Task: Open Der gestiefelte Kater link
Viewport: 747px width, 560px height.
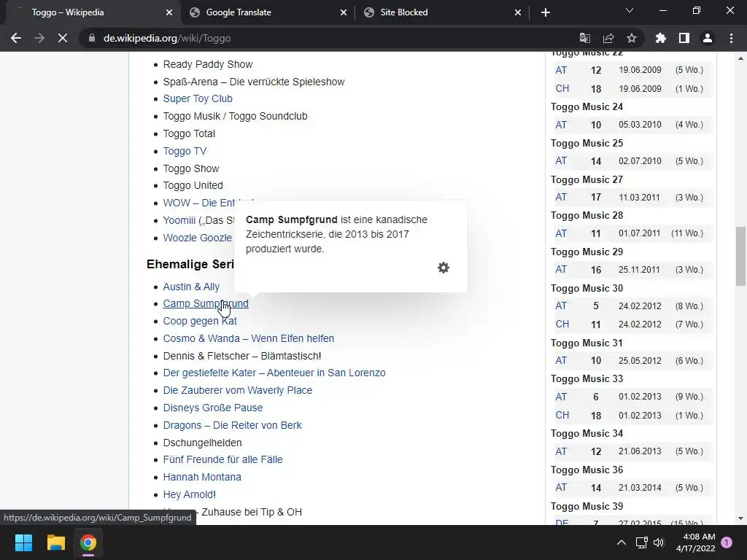Action: coord(274,373)
